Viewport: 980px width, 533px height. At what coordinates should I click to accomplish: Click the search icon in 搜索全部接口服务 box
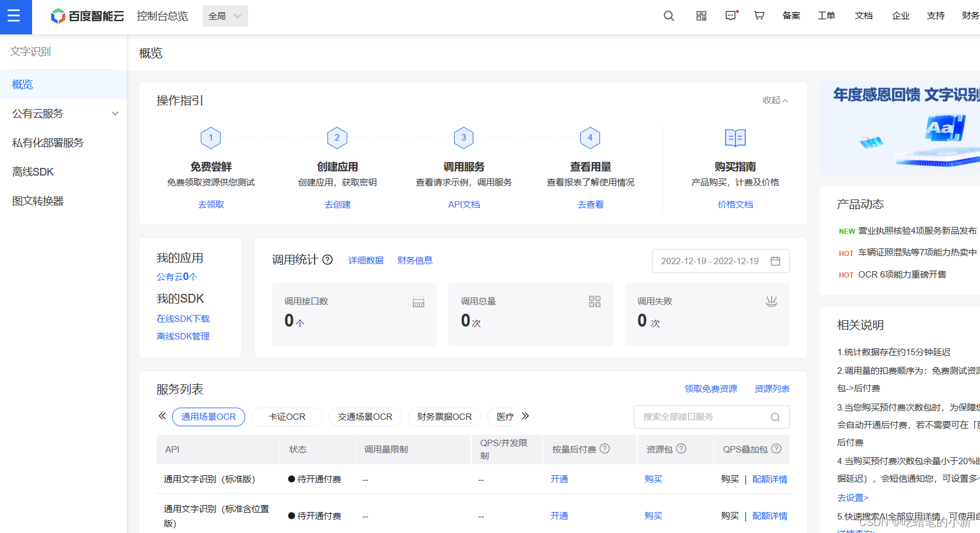coord(775,417)
